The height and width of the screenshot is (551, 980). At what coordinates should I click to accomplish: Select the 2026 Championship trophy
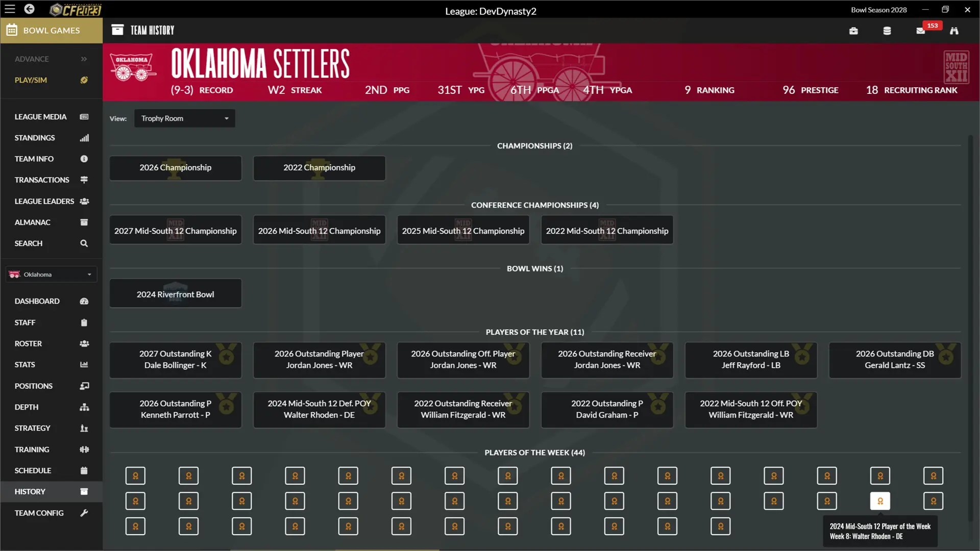tap(175, 168)
